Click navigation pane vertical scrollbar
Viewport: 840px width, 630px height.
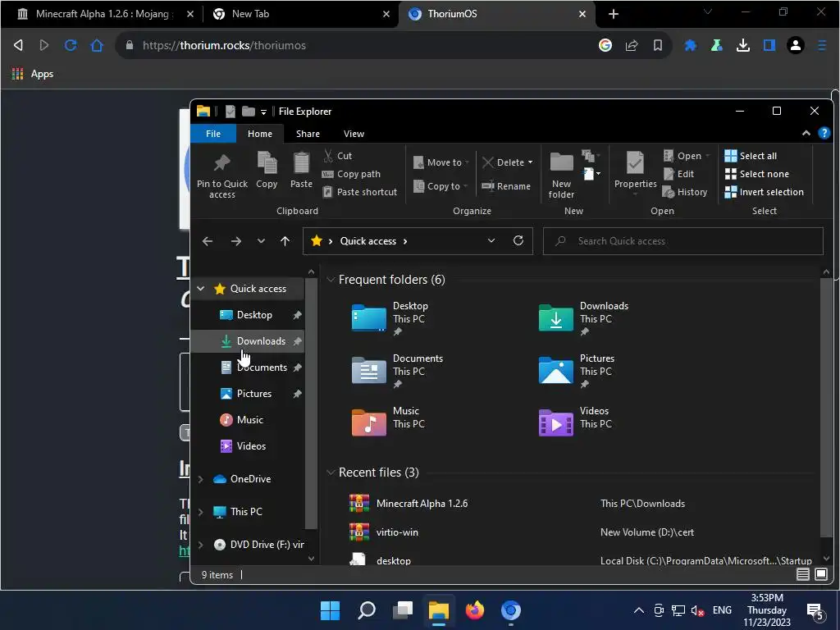tap(311, 402)
